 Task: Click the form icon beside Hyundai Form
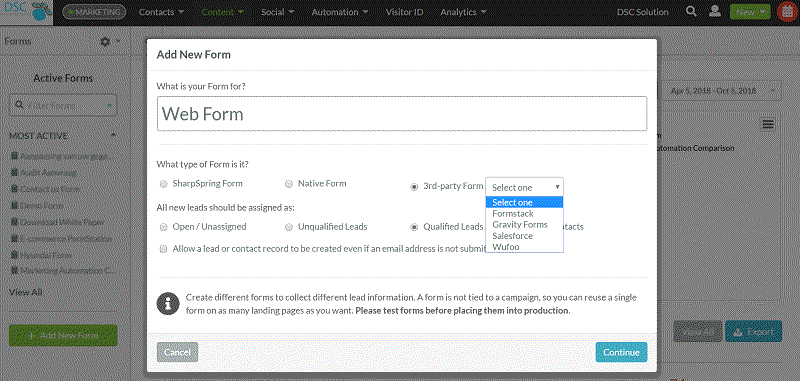(14, 255)
